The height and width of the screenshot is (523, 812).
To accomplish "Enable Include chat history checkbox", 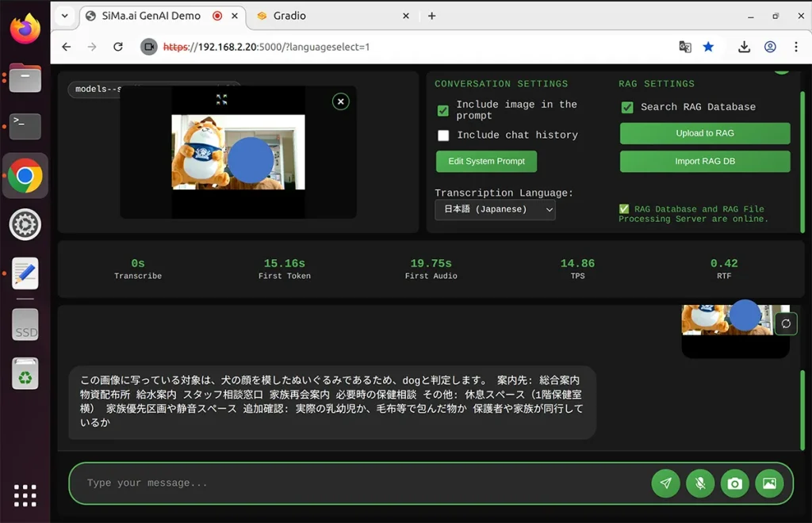I will coord(443,135).
